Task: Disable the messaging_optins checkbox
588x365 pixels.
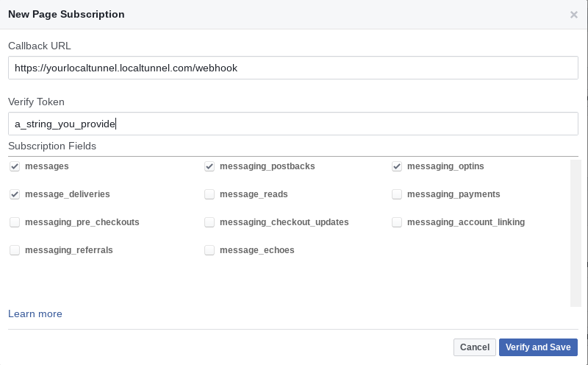Action: [x=397, y=166]
